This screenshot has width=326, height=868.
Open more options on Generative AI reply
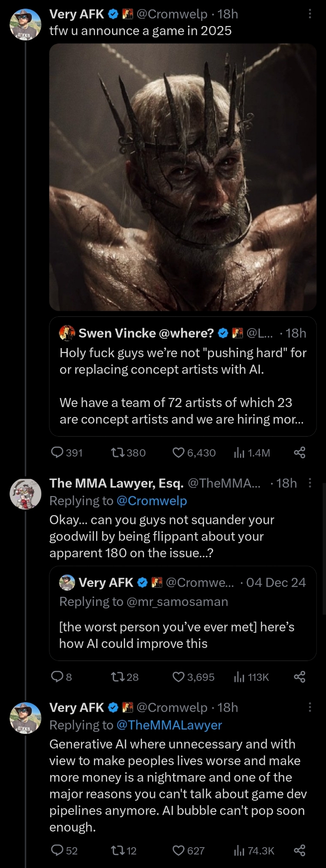pos(310,707)
